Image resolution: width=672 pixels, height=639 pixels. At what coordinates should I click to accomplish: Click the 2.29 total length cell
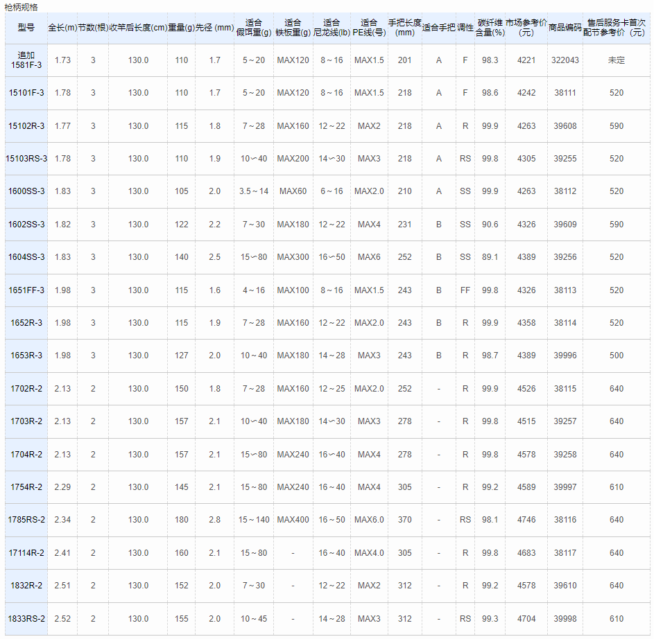(62, 487)
